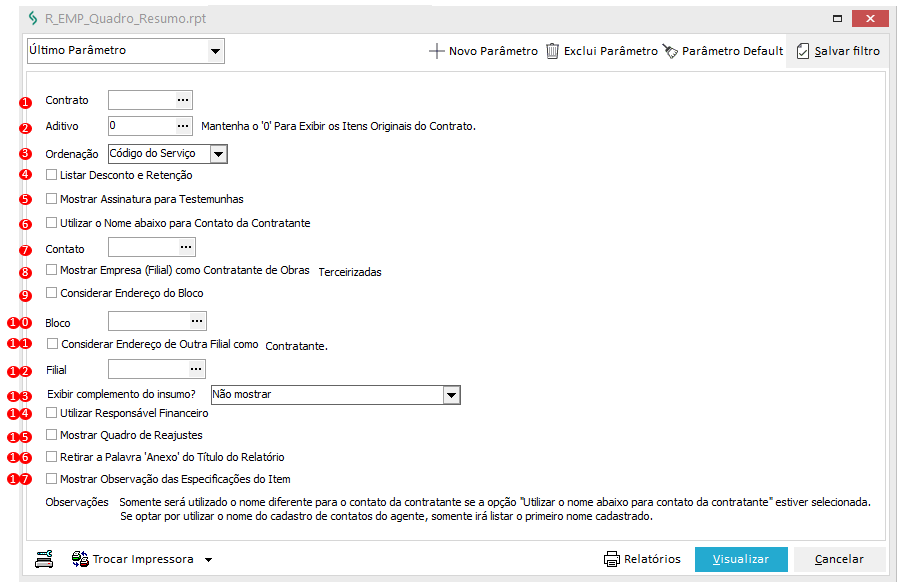Image resolution: width=902 pixels, height=588 pixels.
Task: Click the printer setup icon at bottom left
Action: (44, 559)
